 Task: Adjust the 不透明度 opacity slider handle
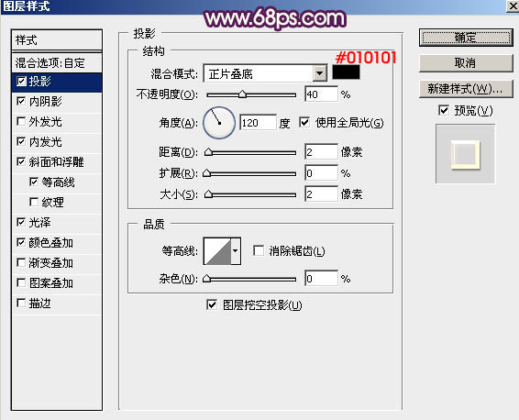243,94
